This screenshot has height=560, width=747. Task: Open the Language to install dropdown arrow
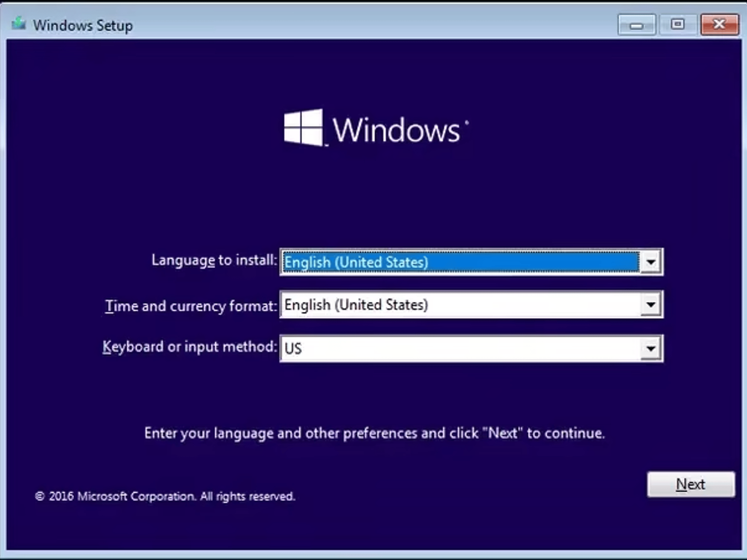pyautogui.click(x=652, y=261)
